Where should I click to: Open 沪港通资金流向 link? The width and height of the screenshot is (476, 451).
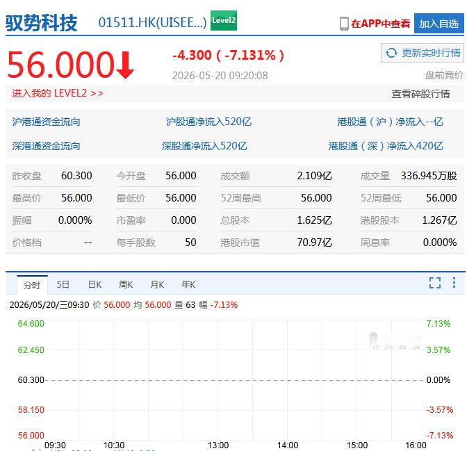tap(46, 122)
